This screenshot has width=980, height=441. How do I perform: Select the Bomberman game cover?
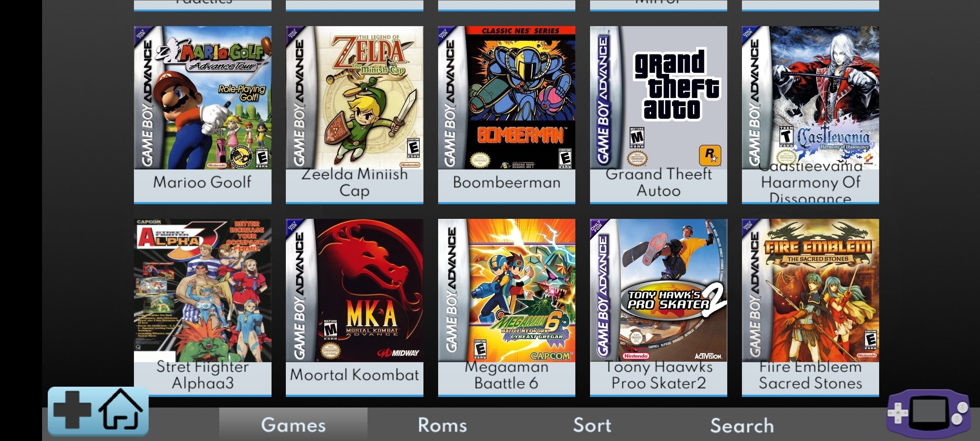coord(507,98)
